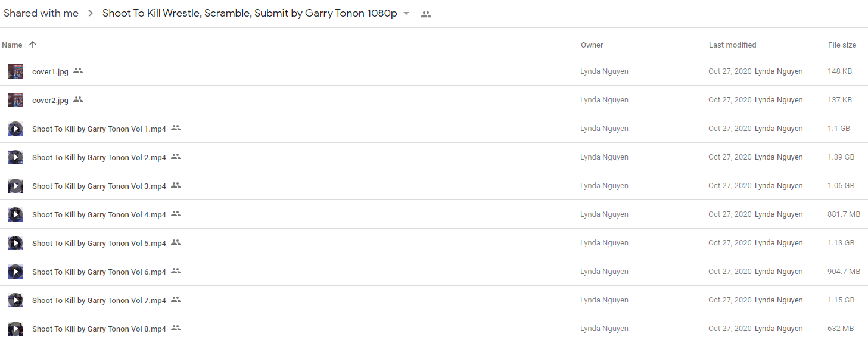Screen dimensions: 868x340
Task: Click the shared people icon beside the folder title
Action: pos(425,14)
